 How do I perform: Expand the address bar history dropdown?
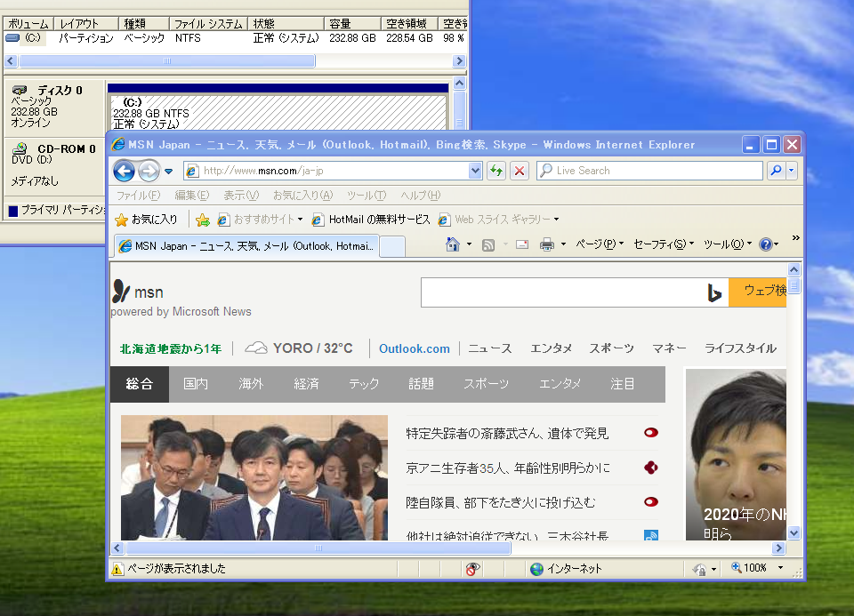[x=476, y=170]
